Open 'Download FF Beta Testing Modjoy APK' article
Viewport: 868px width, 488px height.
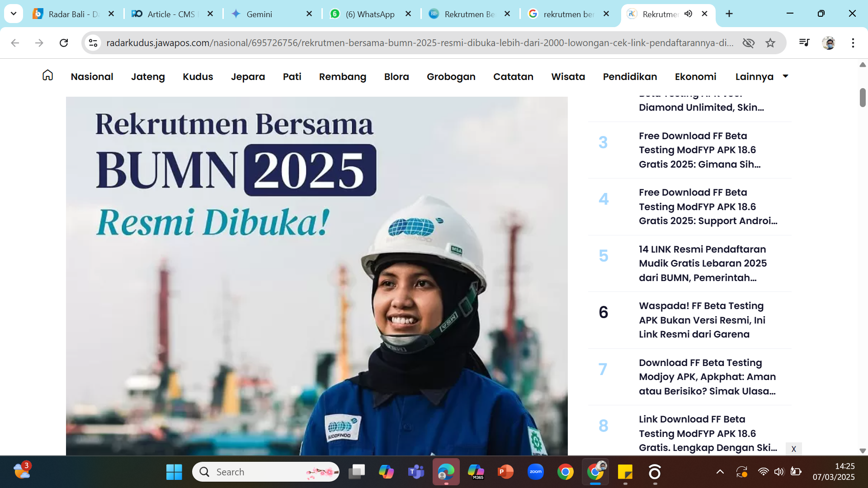click(708, 377)
